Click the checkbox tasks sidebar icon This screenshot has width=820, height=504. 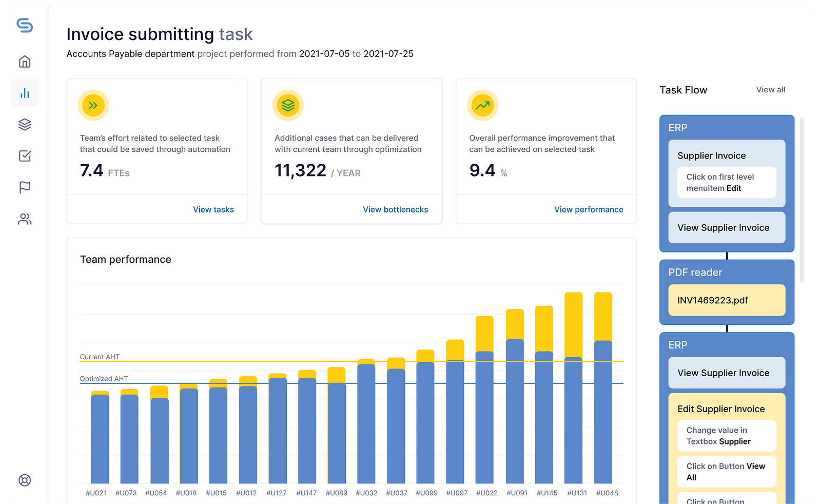(x=25, y=156)
